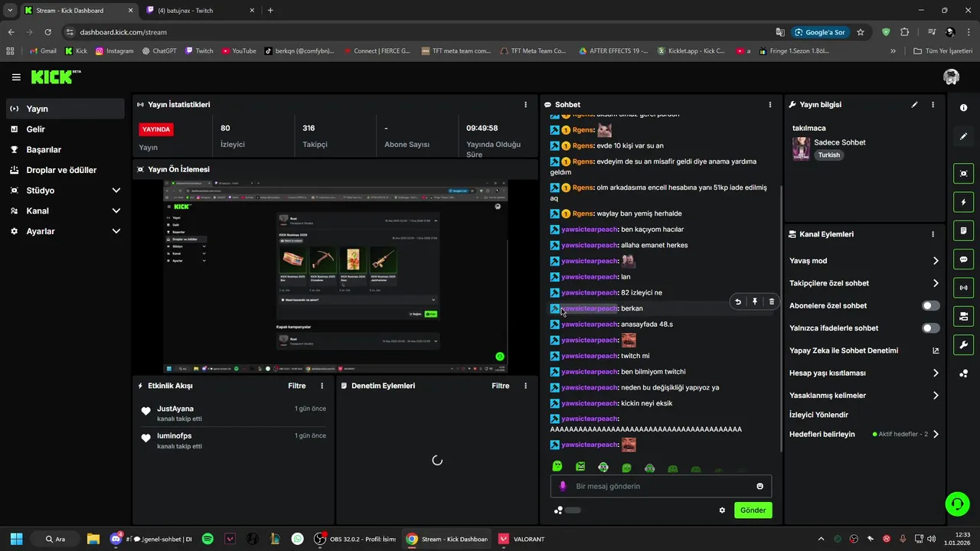Open Yavaş mod options
The height and width of the screenshot is (551, 980).
864,261
